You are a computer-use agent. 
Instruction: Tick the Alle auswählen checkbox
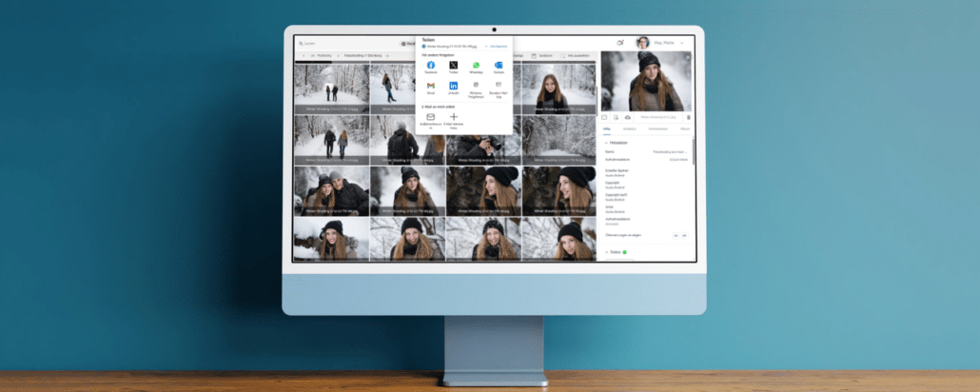pos(562,55)
